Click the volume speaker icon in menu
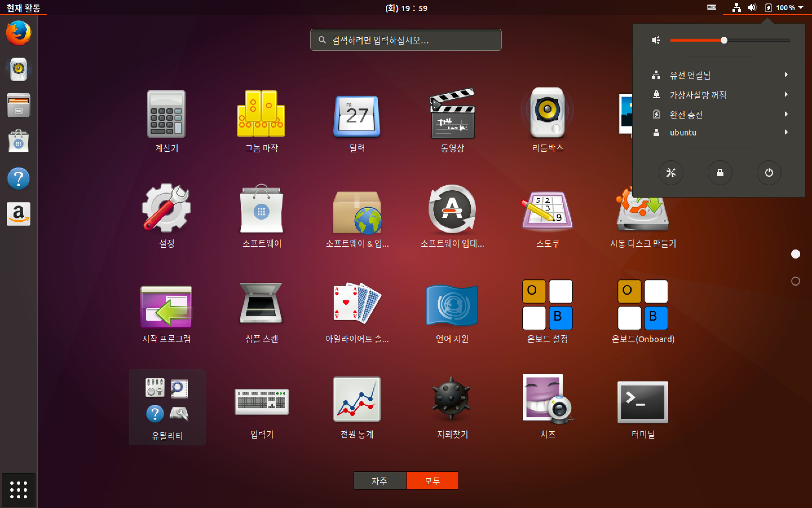 (x=656, y=40)
